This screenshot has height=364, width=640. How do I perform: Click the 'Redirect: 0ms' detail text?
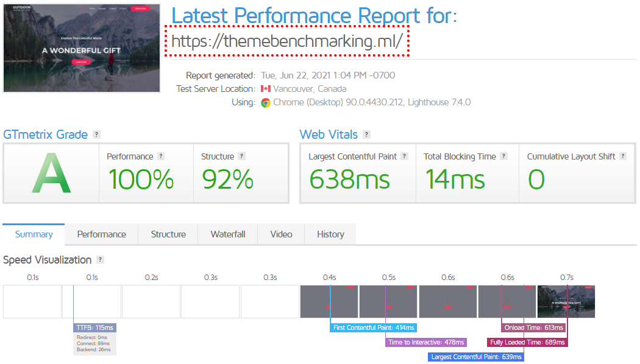pos(92,337)
